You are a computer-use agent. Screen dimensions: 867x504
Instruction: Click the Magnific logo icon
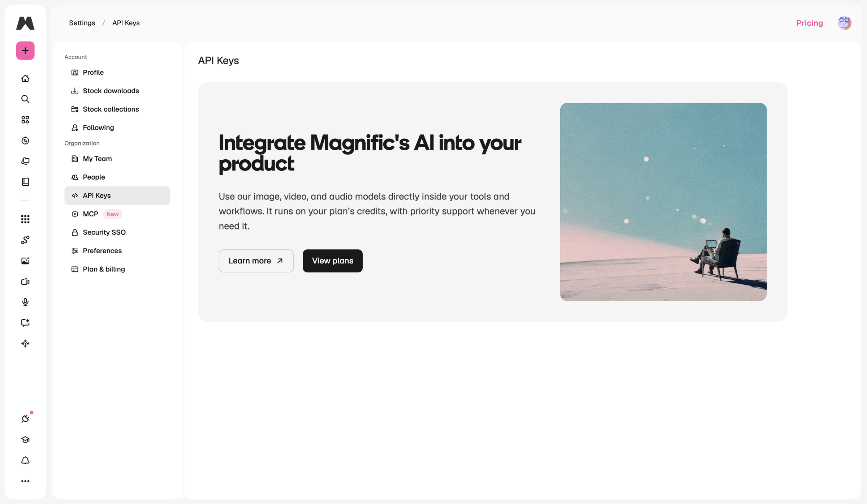click(x=25, y=23)
